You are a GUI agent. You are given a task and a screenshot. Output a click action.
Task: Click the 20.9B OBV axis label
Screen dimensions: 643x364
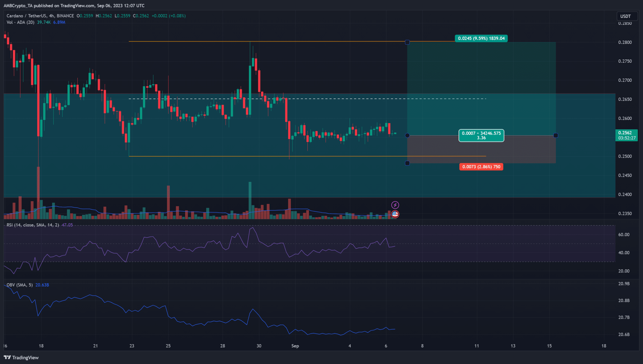click(x=624, y=284)
